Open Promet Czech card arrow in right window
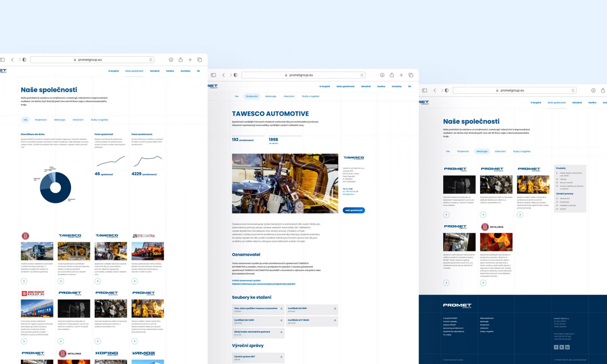607x364 pixels. [446, 215]
